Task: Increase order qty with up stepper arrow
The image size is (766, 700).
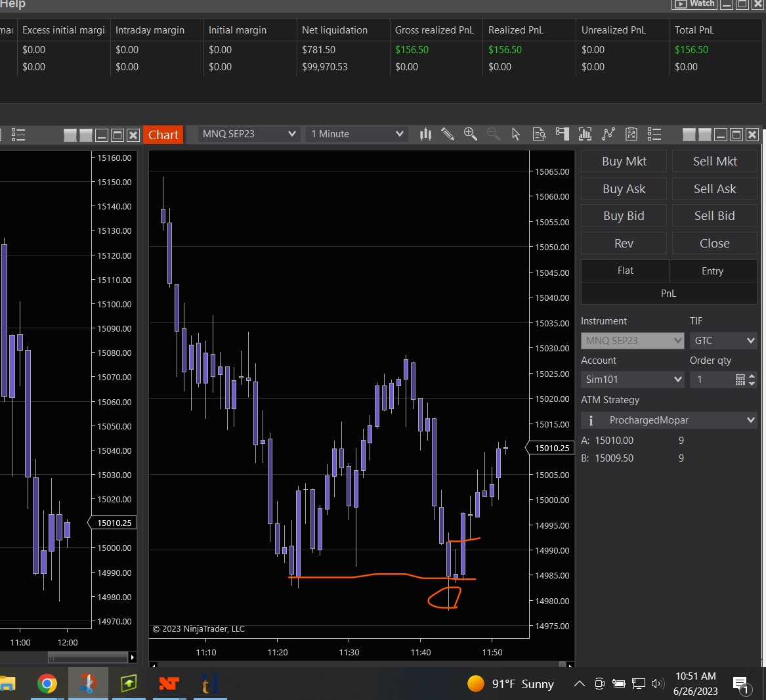Action: tap(752, 376)
